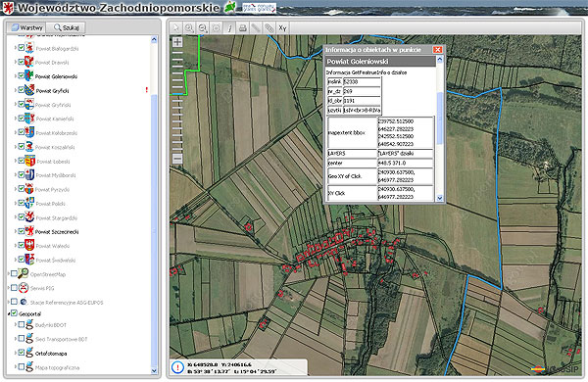Expand the Sieci Transportowe BDT node
The height and width of the screenshot is (382, 588).
tap(16, 339)
